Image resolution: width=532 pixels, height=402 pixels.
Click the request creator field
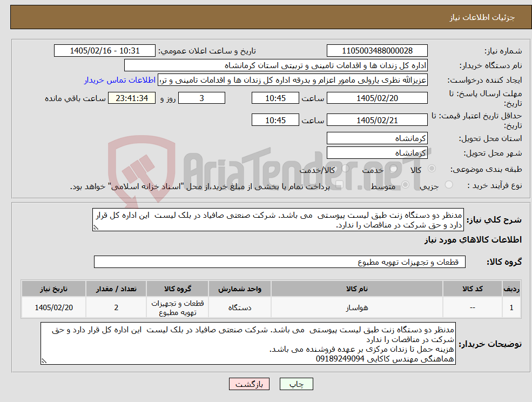293,80
